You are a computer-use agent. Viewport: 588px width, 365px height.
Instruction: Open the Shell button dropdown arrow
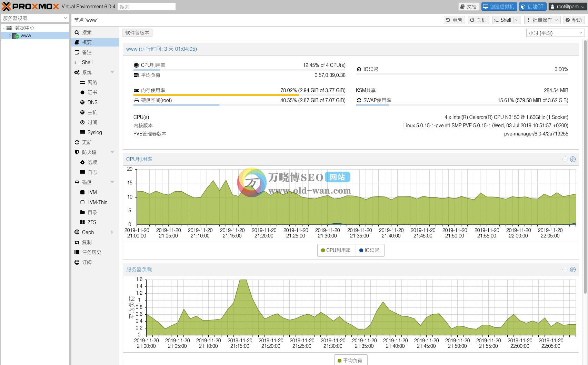coord(517,20)
